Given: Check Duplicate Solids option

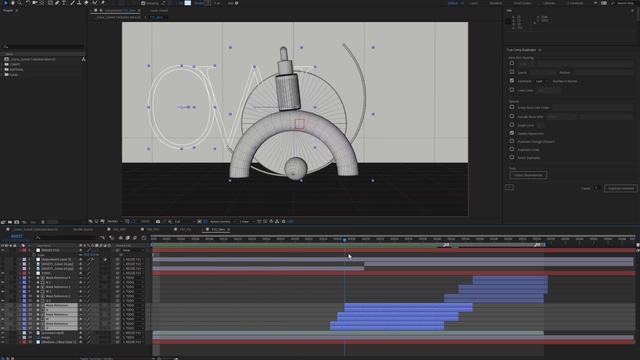Looking at the screenshot, I should [x=512, y=149].
